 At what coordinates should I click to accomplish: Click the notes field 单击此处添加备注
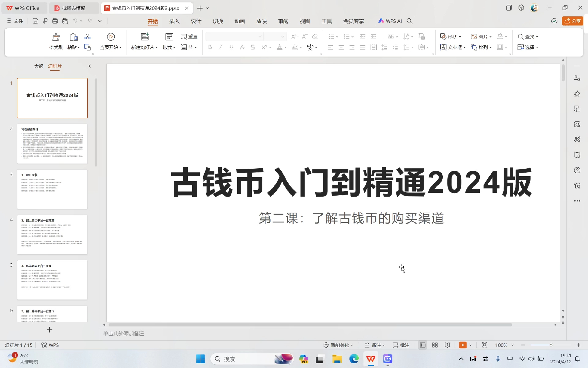point(124,333)
